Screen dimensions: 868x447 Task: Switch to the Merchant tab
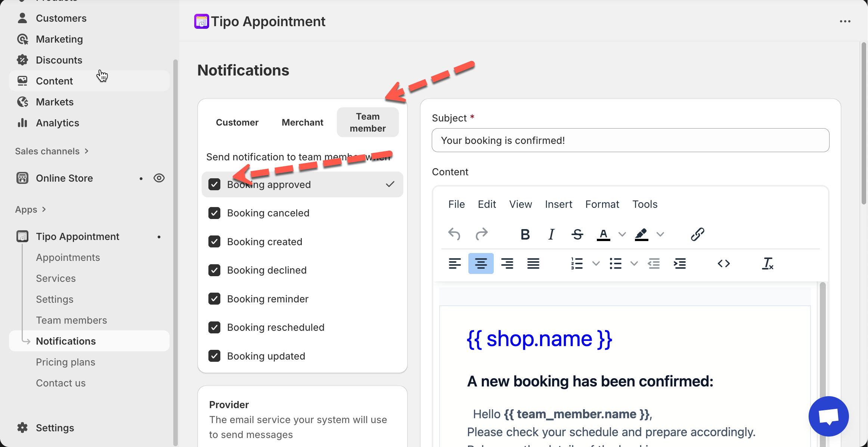point(302,122)
